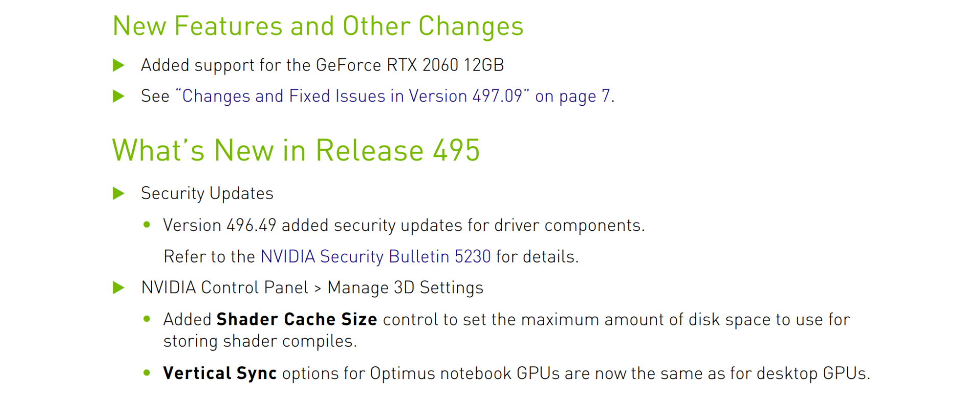The width and height of the screenshot is (980, 405).
Task: Click the triangle bullet before See Changes line
Action: pos(118,96)
